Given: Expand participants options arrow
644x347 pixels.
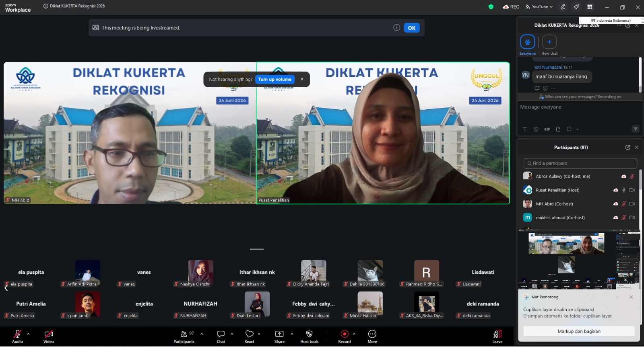Looking at the screenshot, I should tap(202, 334).
